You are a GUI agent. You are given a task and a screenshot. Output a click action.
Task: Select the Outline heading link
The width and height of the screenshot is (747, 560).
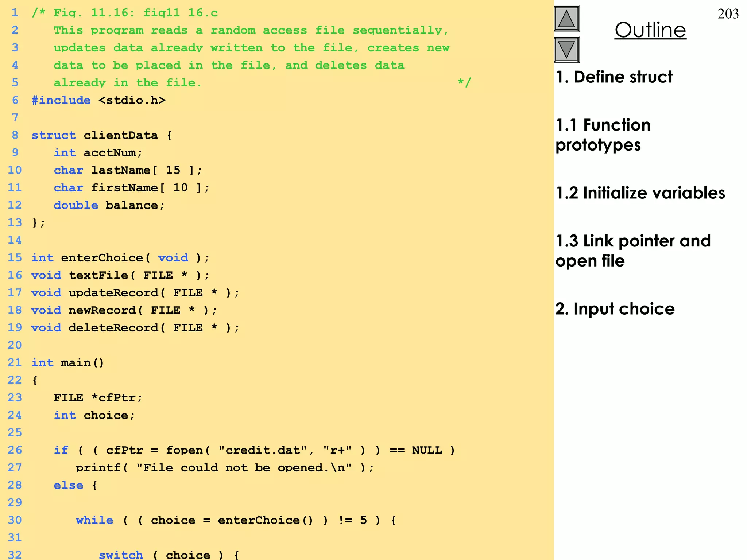(650, 30)
